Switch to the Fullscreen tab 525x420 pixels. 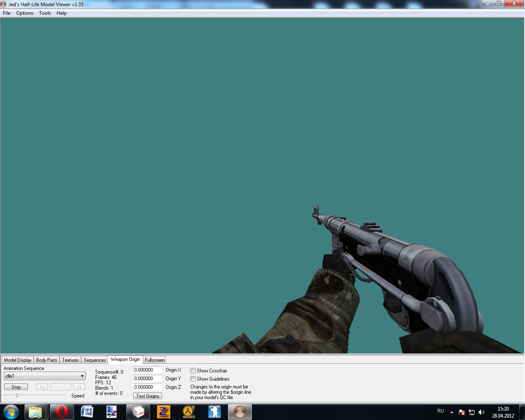(x=155, y=360)
